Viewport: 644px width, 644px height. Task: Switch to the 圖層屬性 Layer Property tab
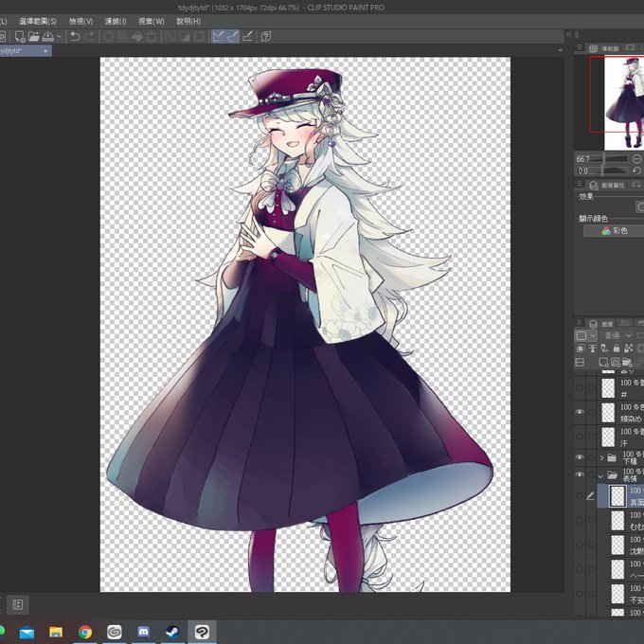tap(607, 186)
